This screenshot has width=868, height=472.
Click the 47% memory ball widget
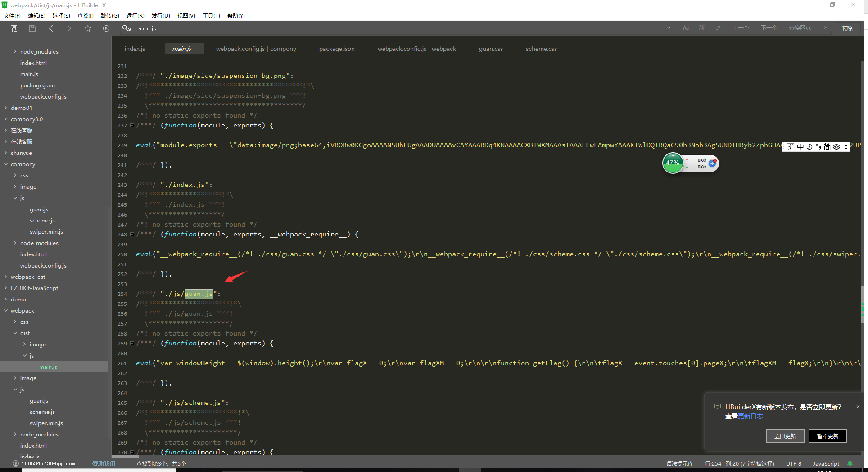tap(673, 163)
